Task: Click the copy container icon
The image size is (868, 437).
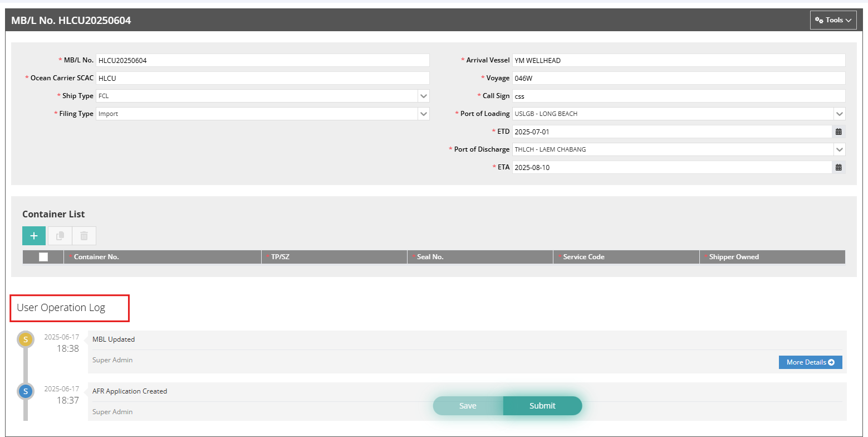Action: (x=60, y=236)
